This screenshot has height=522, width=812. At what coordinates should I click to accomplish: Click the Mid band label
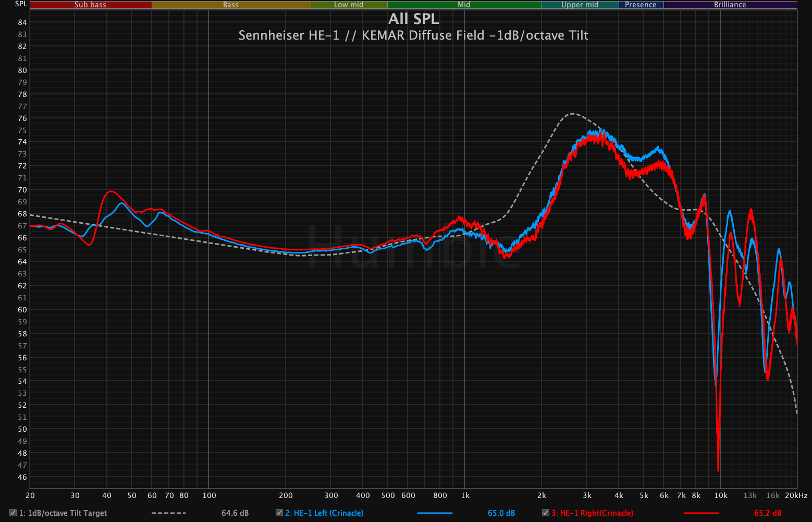pos(464,5)
